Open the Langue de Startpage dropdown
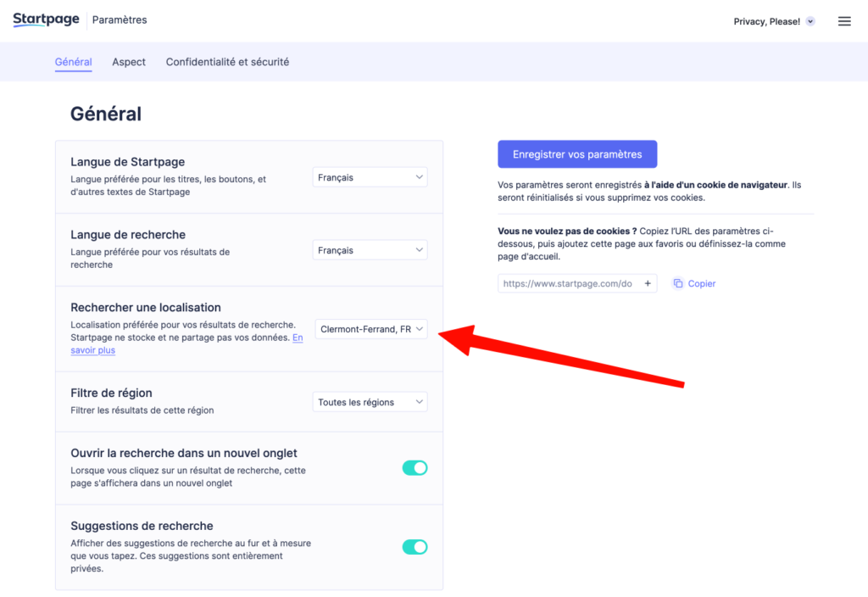 tap(370, 177)
